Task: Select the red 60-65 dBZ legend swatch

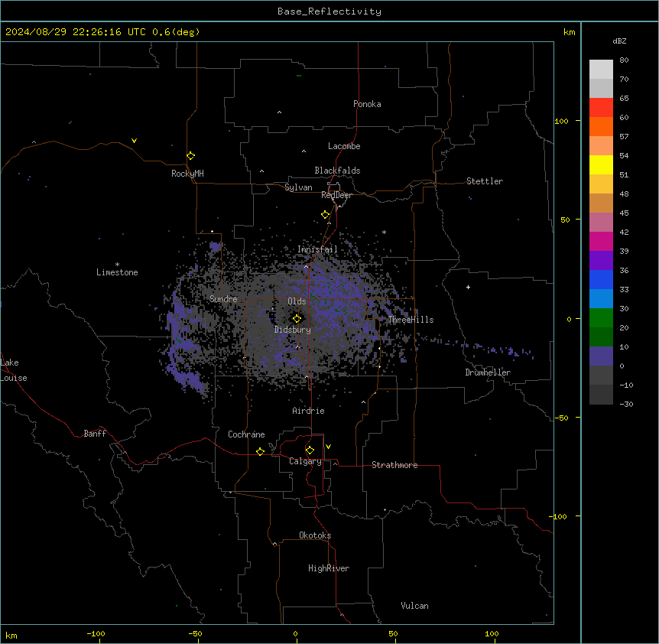Action: tap(601, 108)
